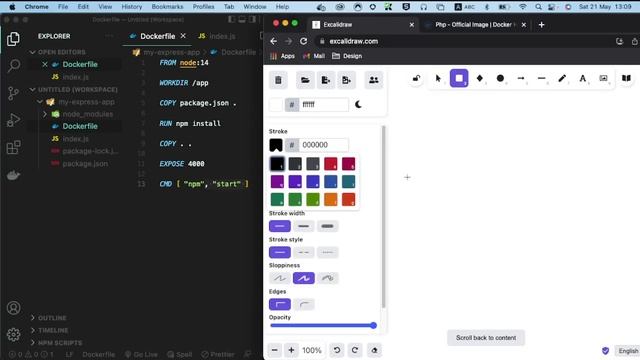Click the open folder load icon
Image resolution: width=640 pixels, height=360 pixels.
pos(305,80)
